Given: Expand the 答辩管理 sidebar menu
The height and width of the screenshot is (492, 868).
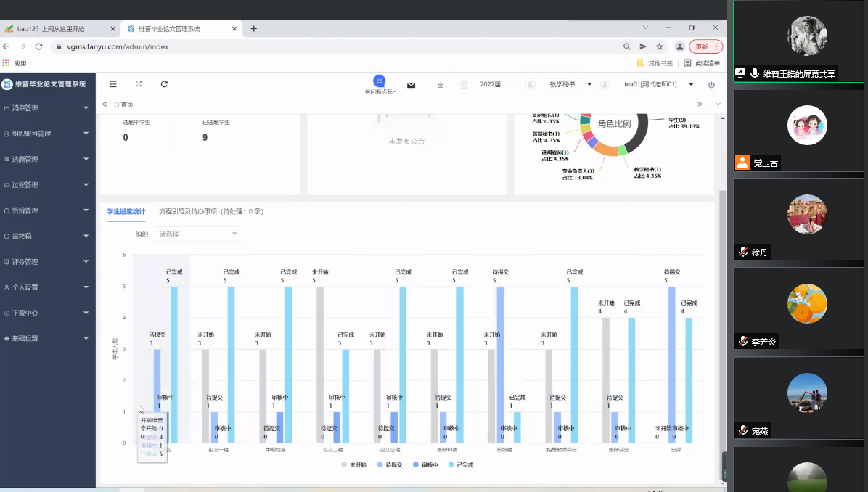Looking at the screenshot, I should 47,210.
